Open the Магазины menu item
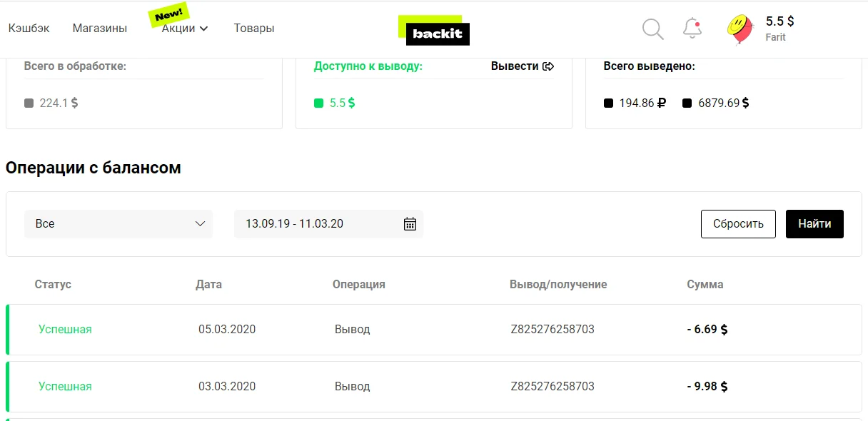Viewport: 868px width, 421px height. tap(100, 29)
